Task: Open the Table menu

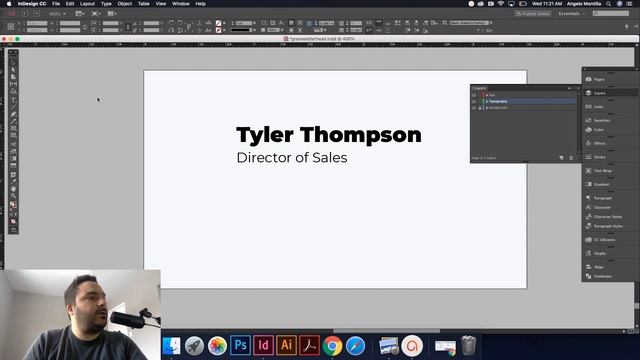Action: coord(144,4)
